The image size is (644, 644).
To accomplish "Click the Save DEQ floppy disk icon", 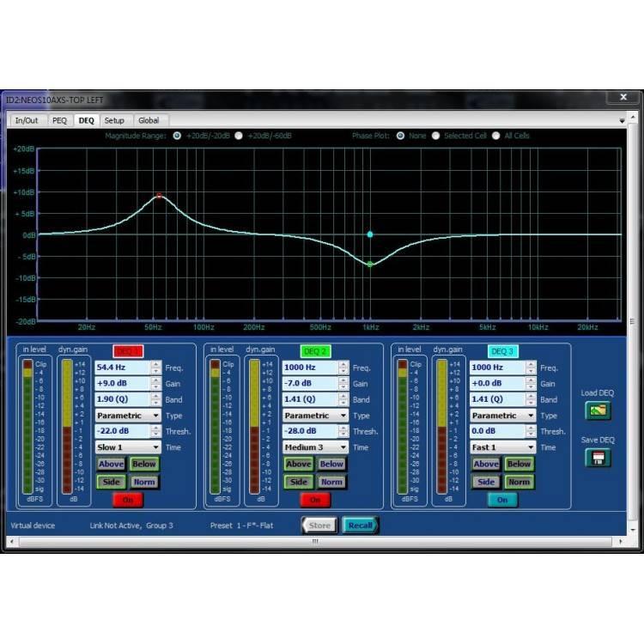I will pos(598,458).
